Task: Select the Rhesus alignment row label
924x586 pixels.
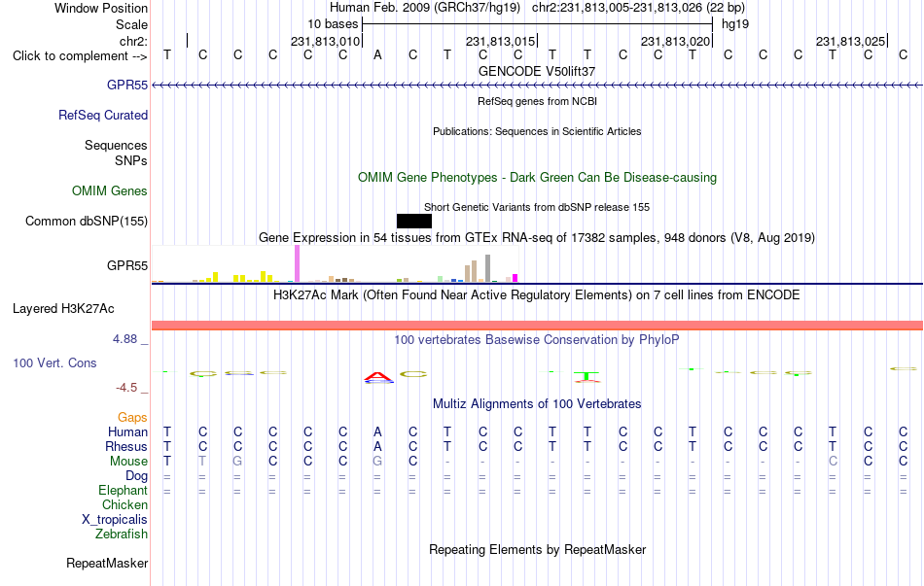Action: point(126,446)
